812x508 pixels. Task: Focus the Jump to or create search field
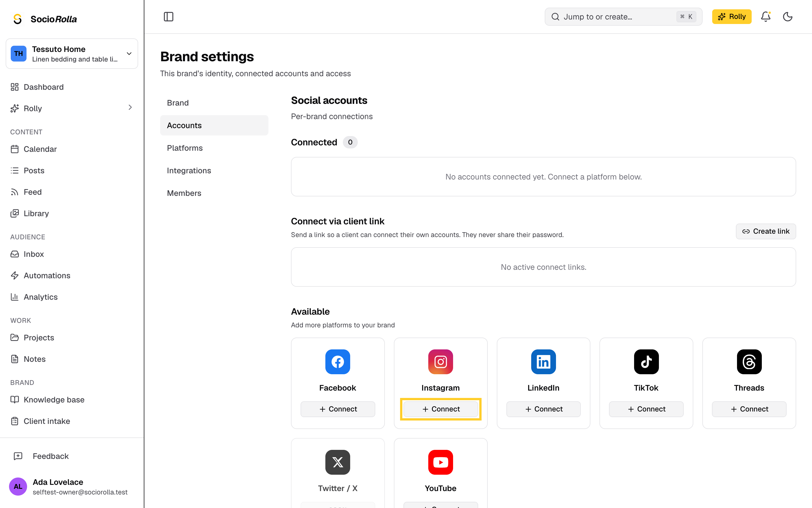tap(623, 16)
